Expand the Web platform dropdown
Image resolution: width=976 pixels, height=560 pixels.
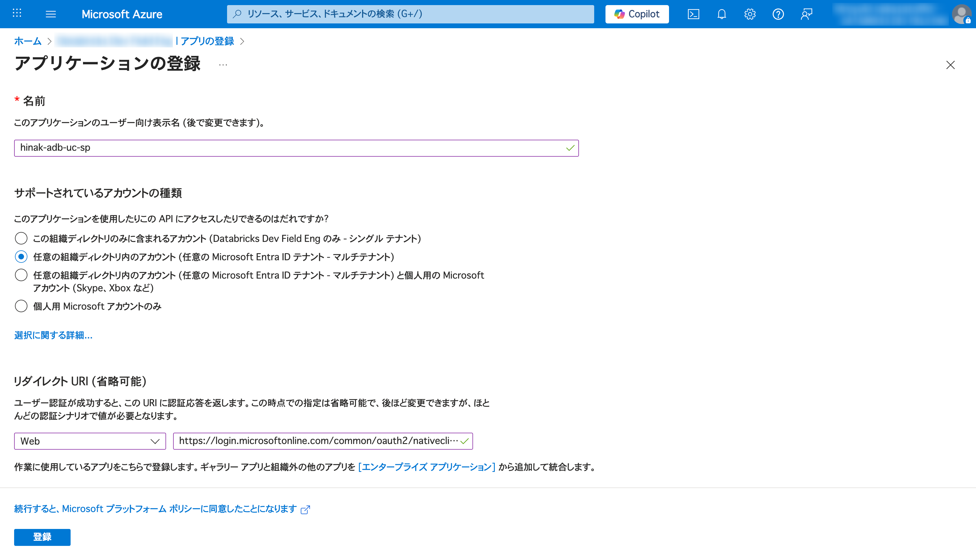pos(90,441)
